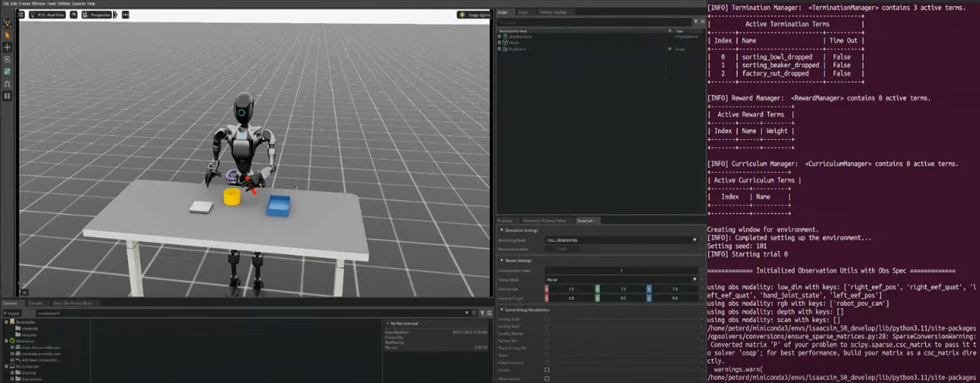Viewport: 980px width, 383px height.
Task: Click the Import button in Content browser
Action: pyautogui.click(x=12, y=313)
